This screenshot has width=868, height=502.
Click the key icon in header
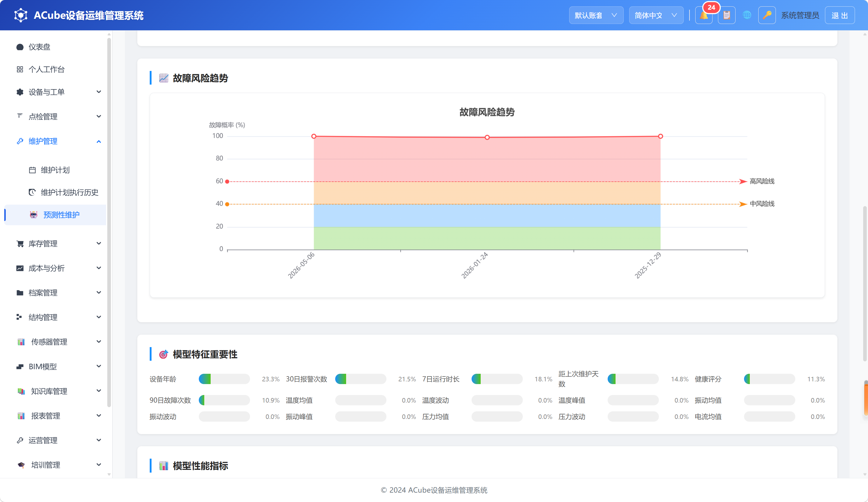(767, 15)
